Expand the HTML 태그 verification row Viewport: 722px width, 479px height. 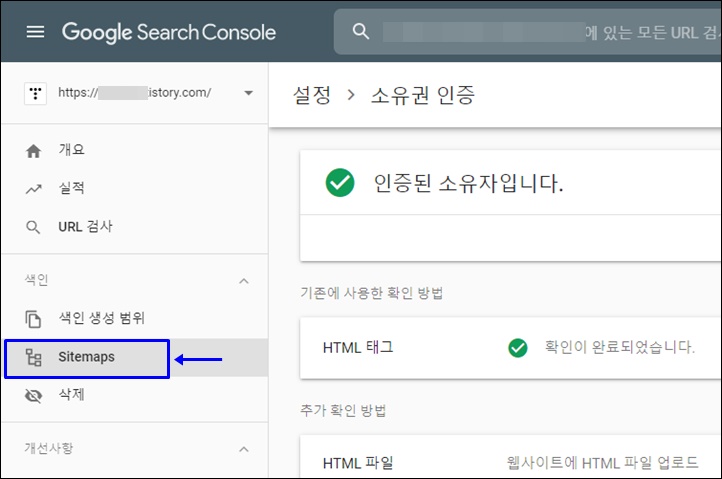[511, 348]
